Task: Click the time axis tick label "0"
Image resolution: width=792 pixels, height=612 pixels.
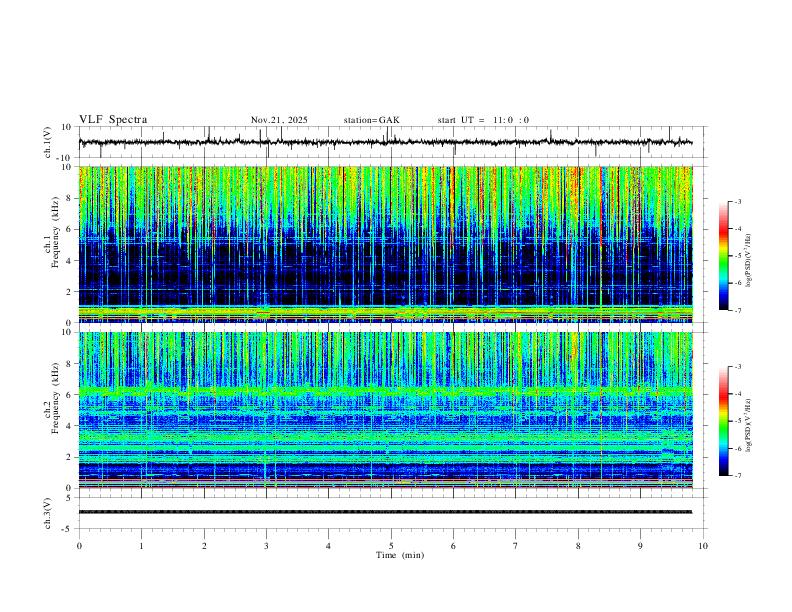Action: (79, 546)
